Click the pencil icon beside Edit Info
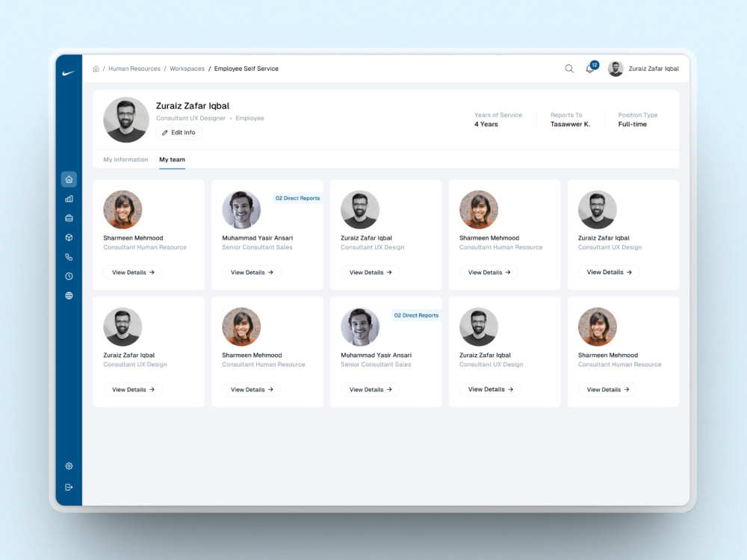The image size is (747, 560). 165,132
